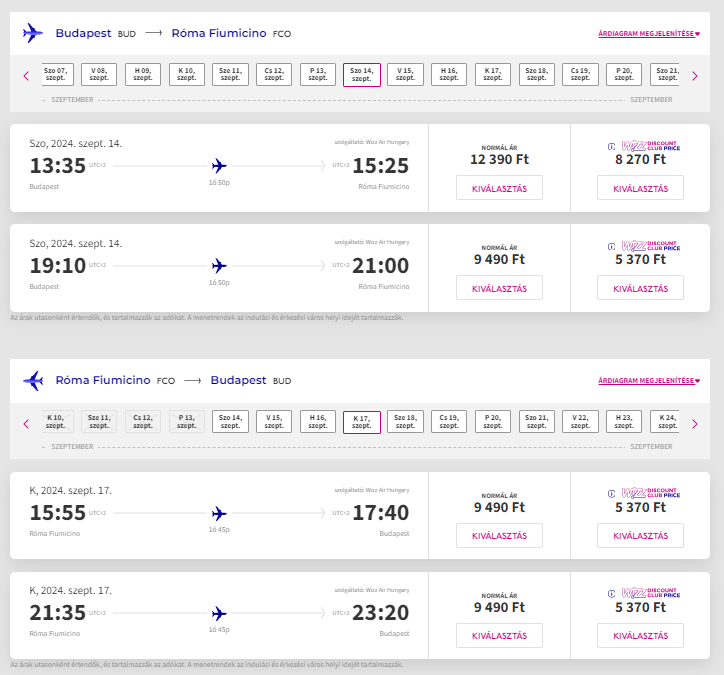Viewport: 724px width, 675px height.
Task: Expand return Árdiagram megjelenítése price chart
Action: point(649,380)
